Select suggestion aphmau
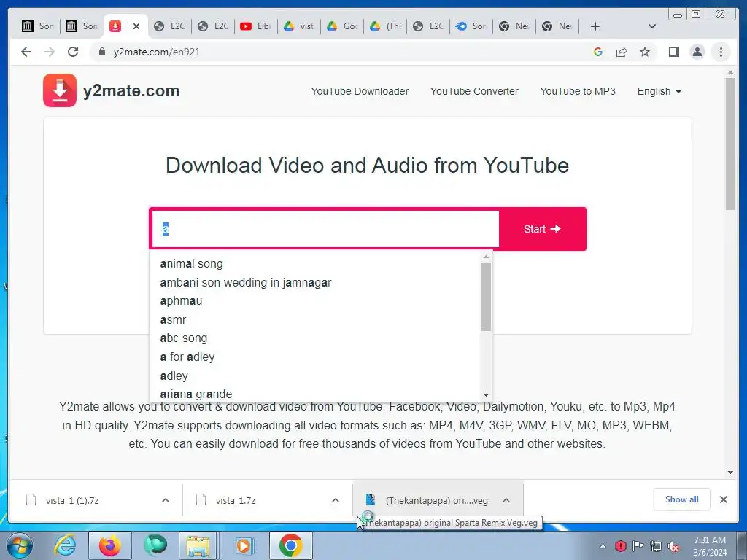 [x=317, y=301]
